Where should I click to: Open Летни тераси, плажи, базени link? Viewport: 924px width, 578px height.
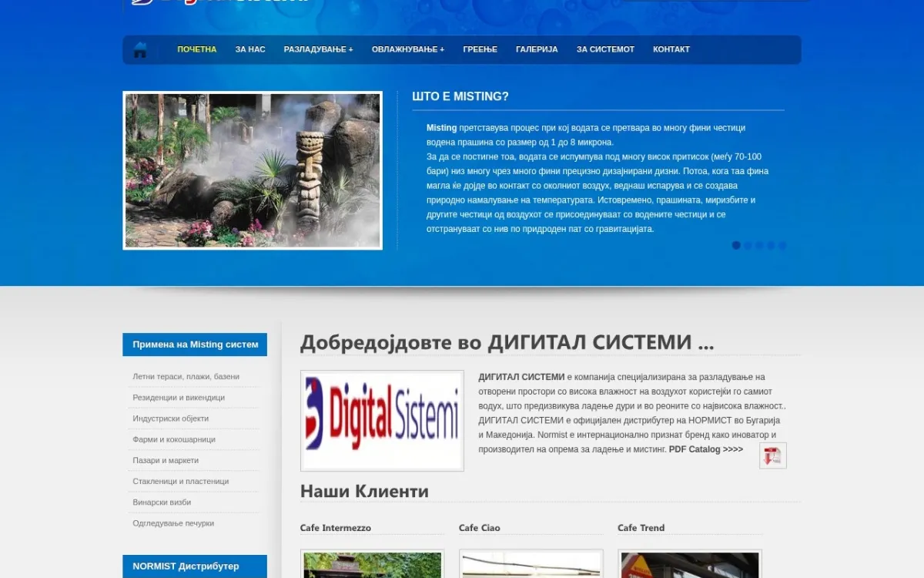point(186,377)
